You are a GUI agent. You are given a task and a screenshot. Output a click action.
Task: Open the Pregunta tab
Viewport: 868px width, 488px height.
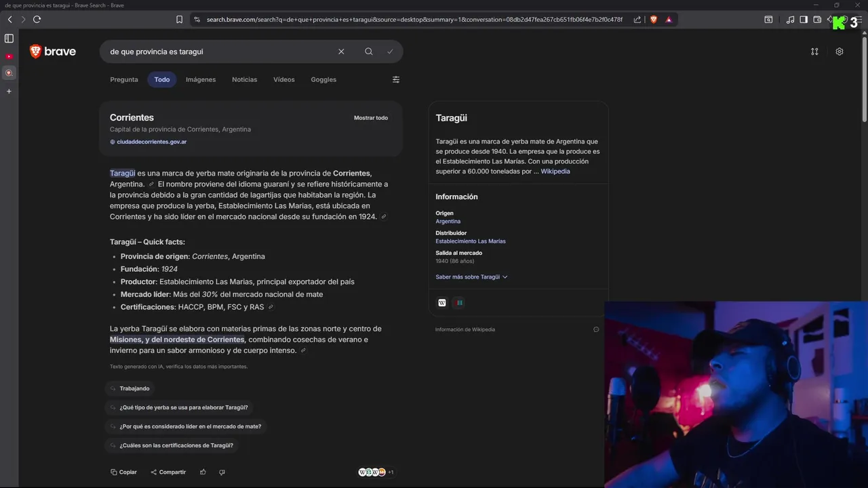[x=124, y=79]
